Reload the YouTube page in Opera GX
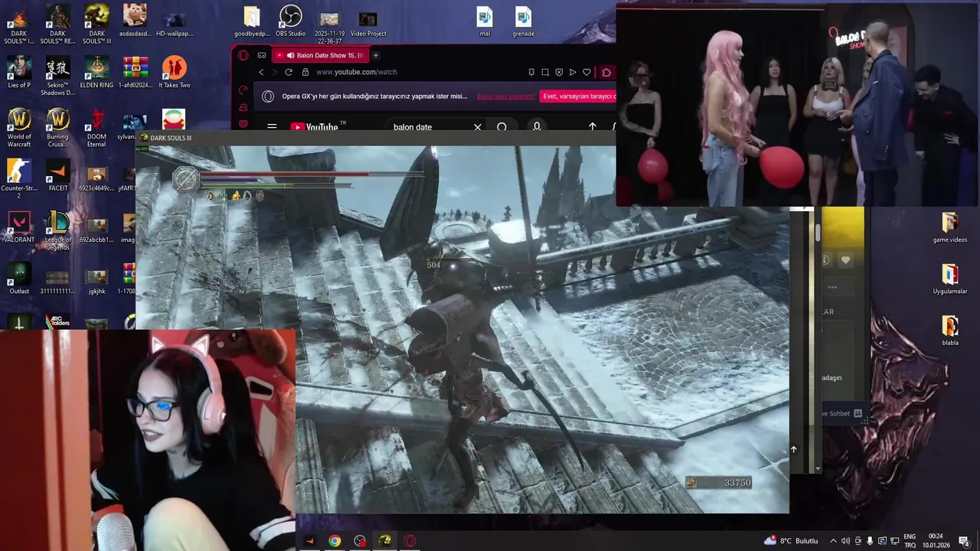 click(289, 72)
